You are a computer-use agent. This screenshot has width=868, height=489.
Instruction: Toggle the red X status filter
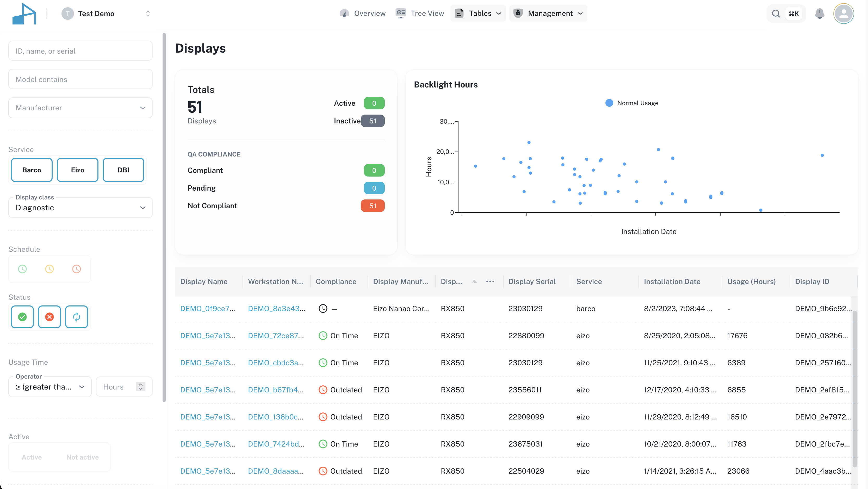(x=49, y=317)
